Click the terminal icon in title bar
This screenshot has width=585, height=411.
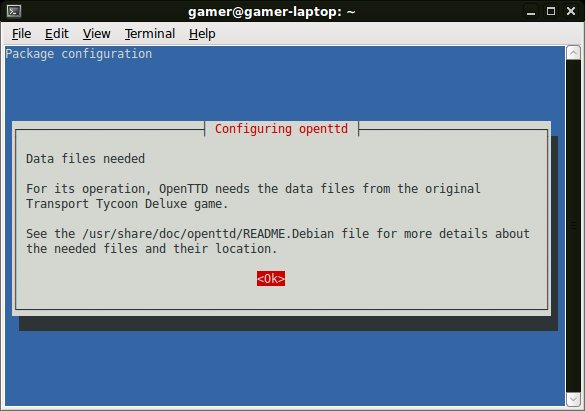click(14, 11)
